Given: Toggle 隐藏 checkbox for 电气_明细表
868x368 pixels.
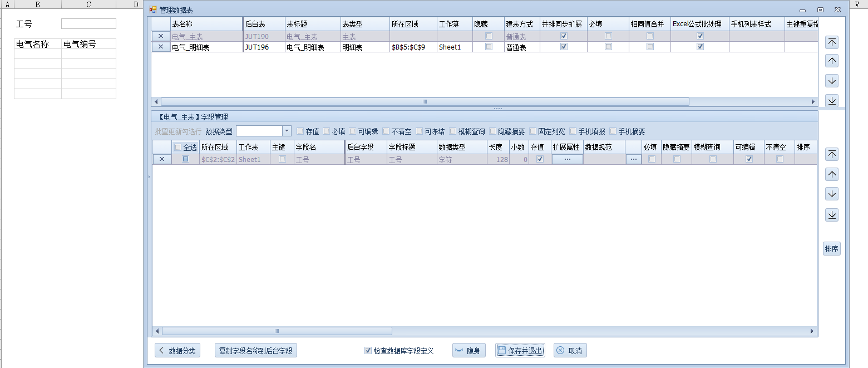Looking at the screenshot, I should point(489,47).
